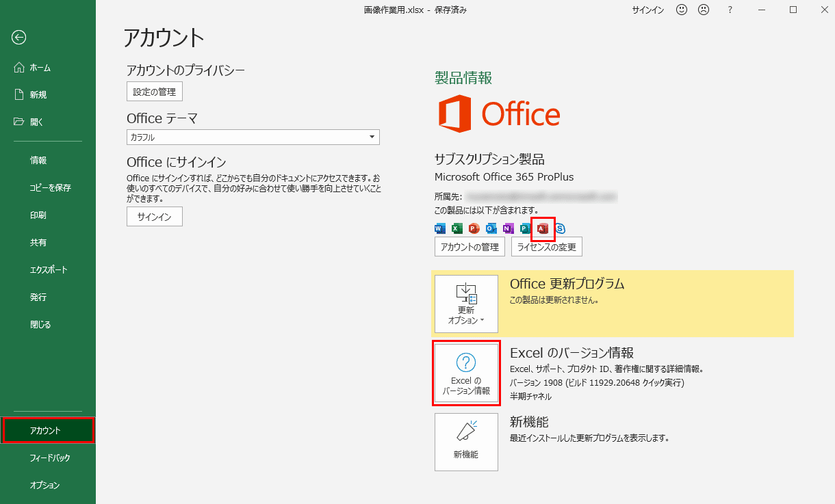Click the Word product icon
This screenshot has height=504, width=835.
point(440,228)
